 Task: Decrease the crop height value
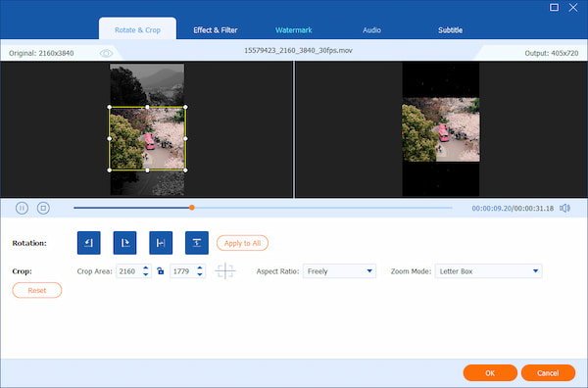(x=200, y=274)
